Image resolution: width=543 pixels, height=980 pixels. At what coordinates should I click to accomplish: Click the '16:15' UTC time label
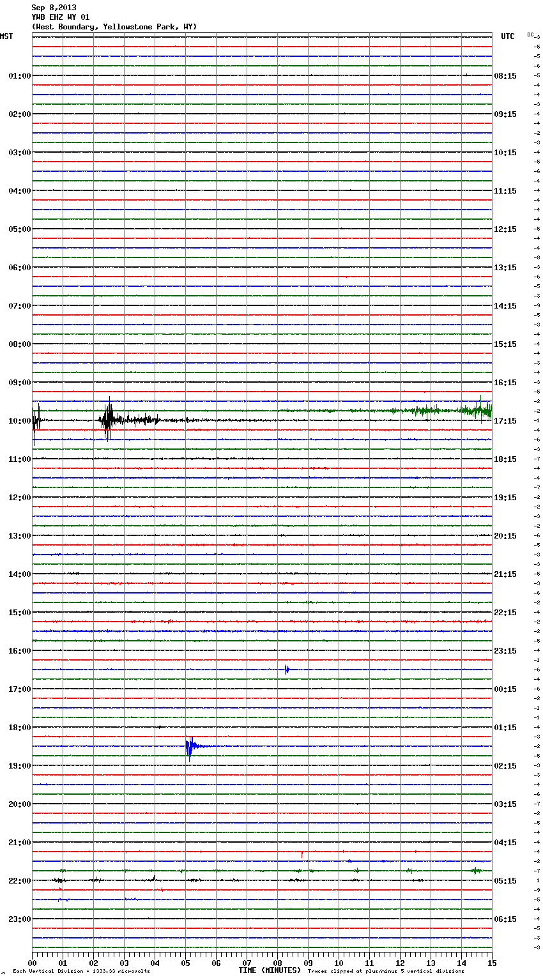pyautogui.click(x=505, y=383)
